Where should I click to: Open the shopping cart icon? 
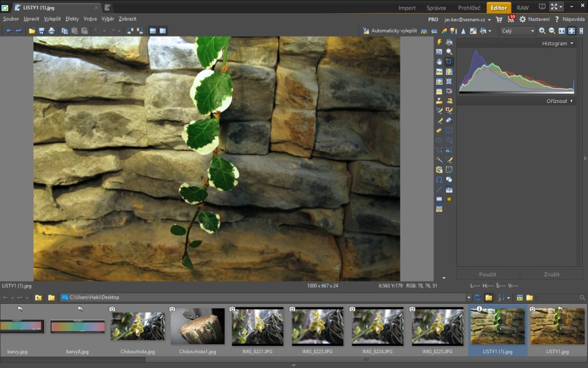[499, 19]
